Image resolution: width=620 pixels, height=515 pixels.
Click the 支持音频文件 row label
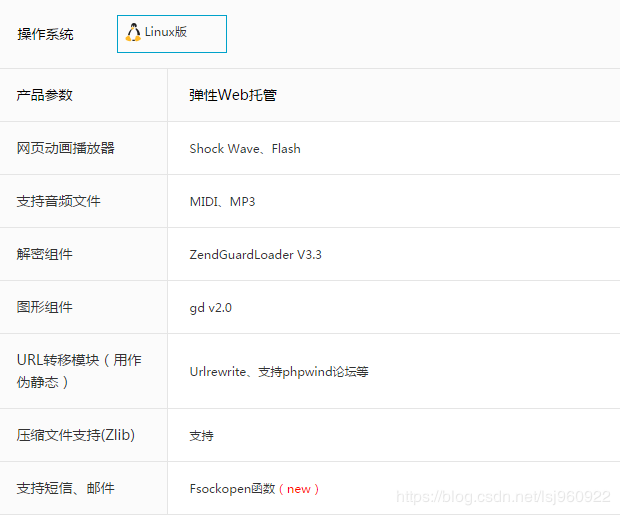click(59, 201)
